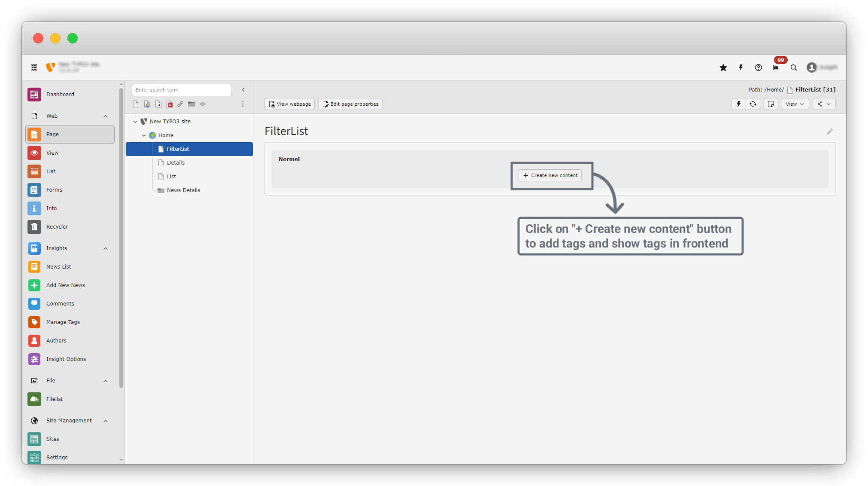The height and width of the screenshot is (486, 868).
Task: Click the Edit page properties button
Action: click(350, 104)
